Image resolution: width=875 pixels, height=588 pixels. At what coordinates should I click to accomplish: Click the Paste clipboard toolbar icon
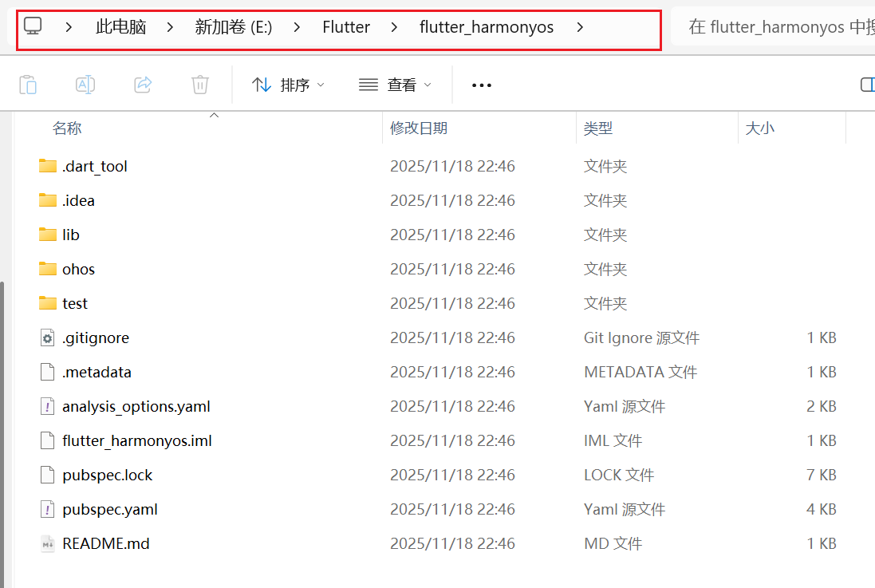coord(28,85)
